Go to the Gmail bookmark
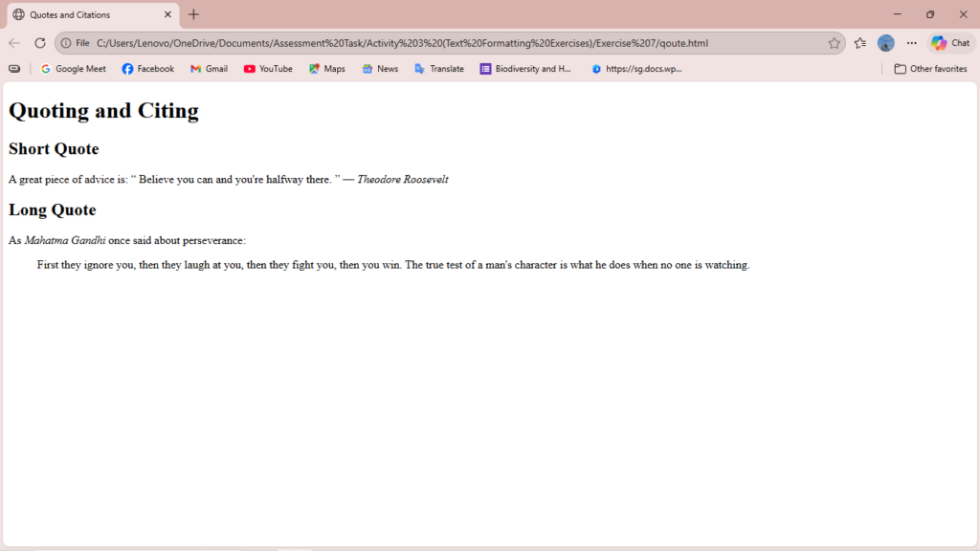The width and height of the screenshot is (980, 551). click(209, 69)
